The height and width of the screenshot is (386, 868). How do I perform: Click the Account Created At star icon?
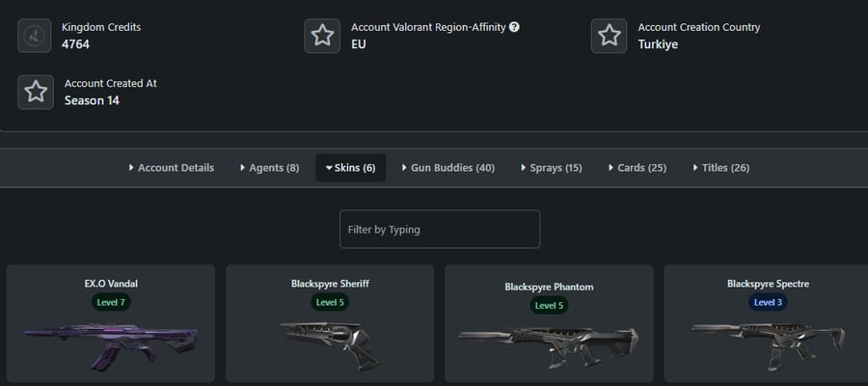tap(36, 92)
